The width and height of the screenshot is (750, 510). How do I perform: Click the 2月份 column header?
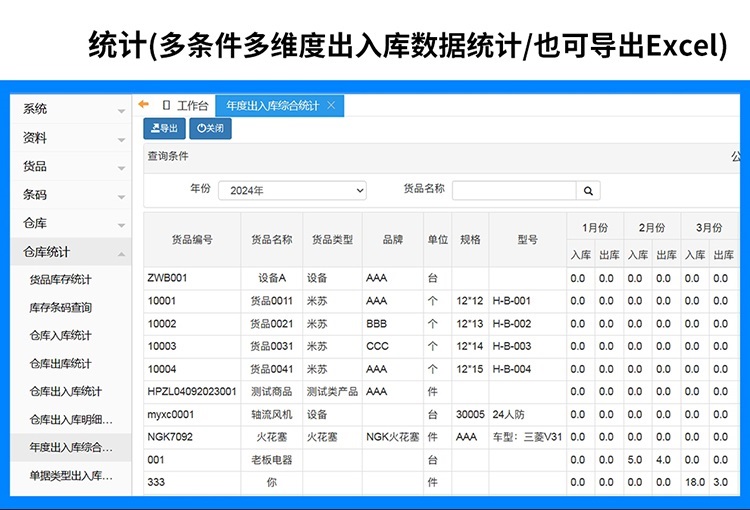tap(652, 228)
